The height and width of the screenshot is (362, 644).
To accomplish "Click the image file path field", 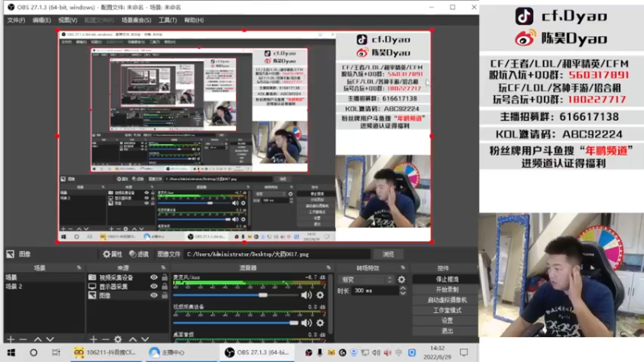I will pyautogui.click(x=277, y=254).
